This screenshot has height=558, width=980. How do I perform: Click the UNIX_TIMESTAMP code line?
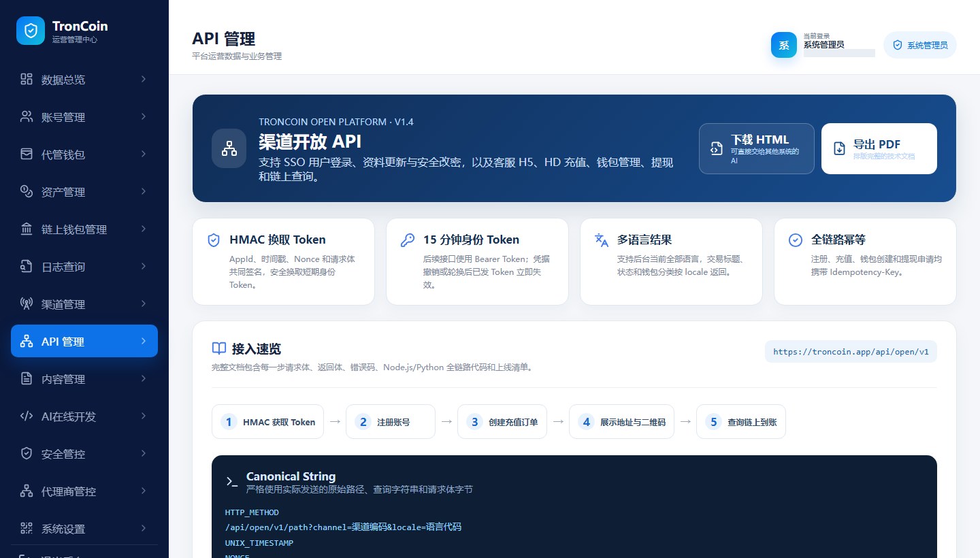point(259,543)
